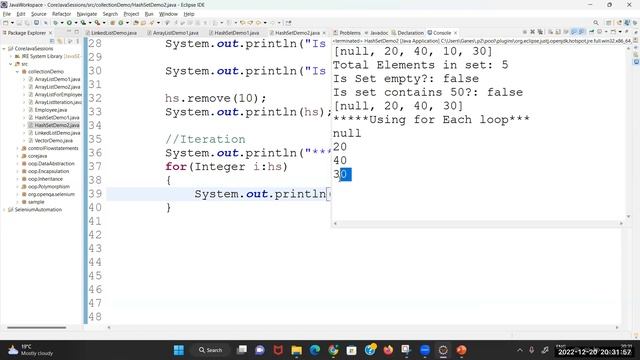
Task: Click the green Run button icon
Action: (x=69, y=23)
